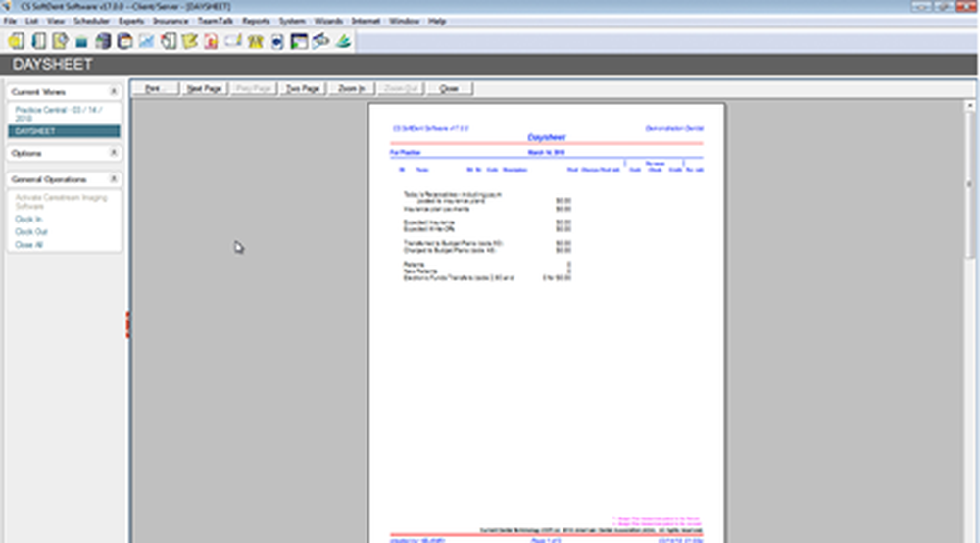Open the Internet menu
Screen dimensions: 980x543
pyautogui.click(x=366, y=21)
